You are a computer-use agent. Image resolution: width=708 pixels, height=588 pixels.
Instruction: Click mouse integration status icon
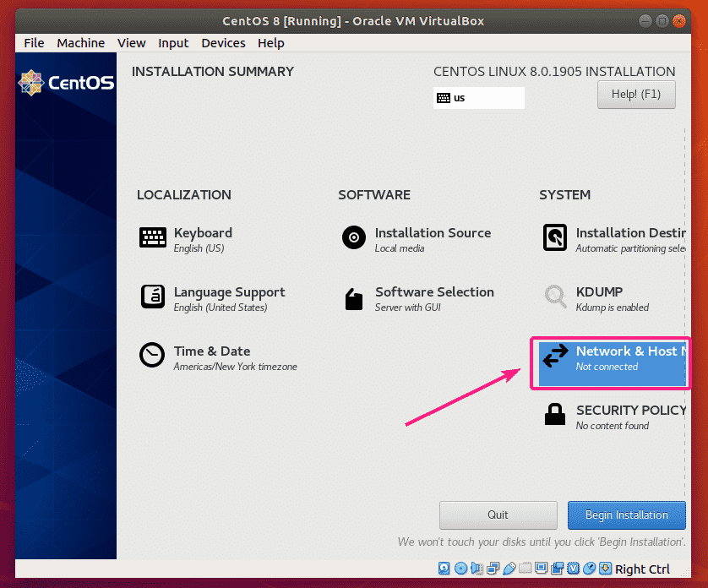[589, 568]
